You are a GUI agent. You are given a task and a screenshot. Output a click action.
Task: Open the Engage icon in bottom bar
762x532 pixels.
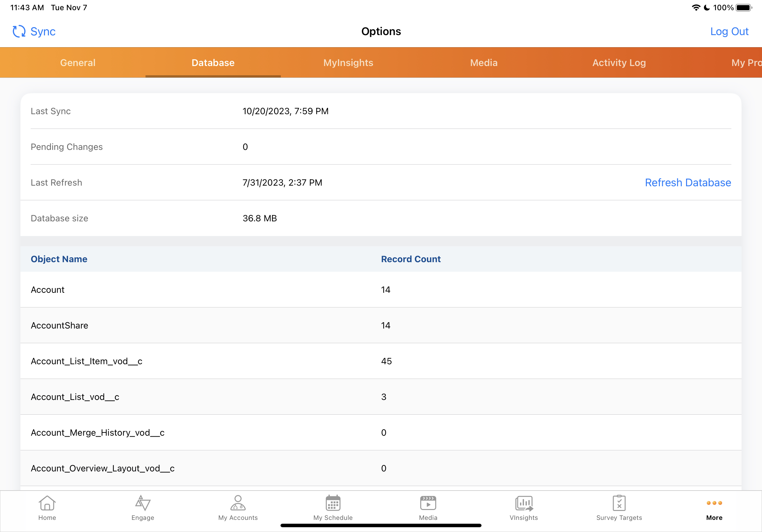[143, 503]
